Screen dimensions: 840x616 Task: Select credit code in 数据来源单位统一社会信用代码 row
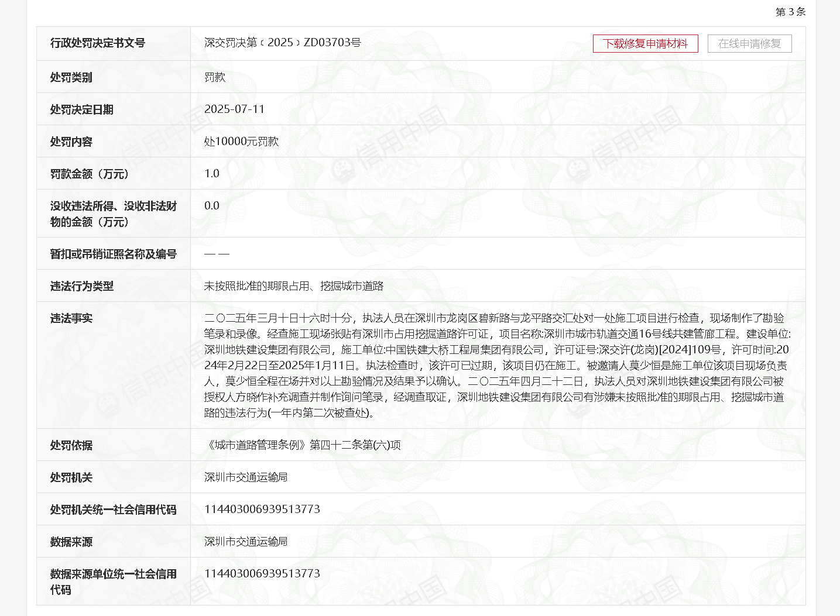click(x=262, y=574)
